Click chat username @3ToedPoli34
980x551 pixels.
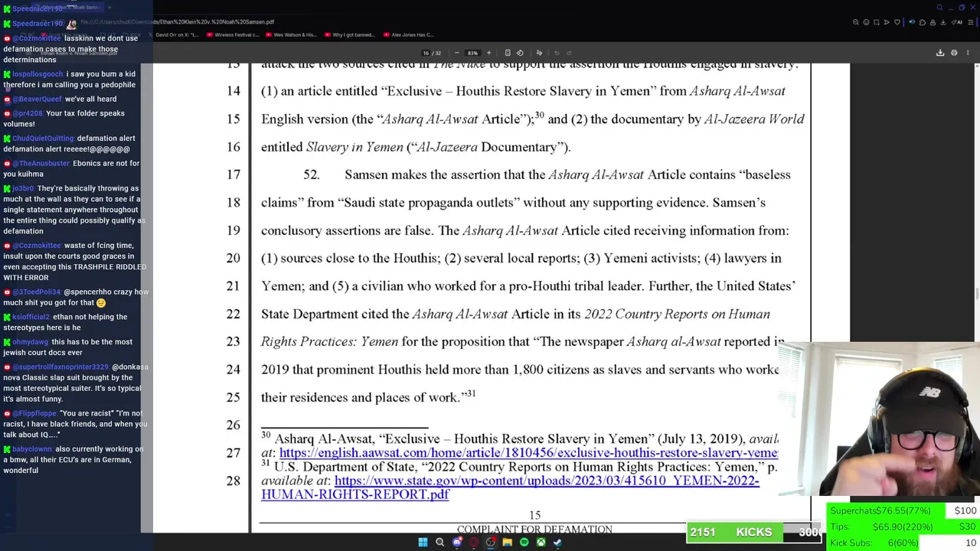pyautogui.click(x=37, y=292)
